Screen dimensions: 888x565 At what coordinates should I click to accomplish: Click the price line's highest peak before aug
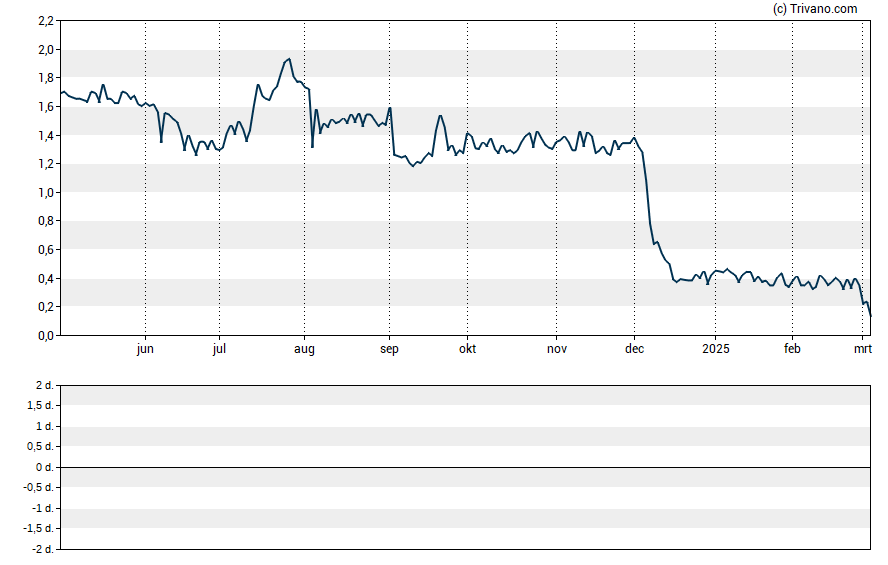coord(289,59)
